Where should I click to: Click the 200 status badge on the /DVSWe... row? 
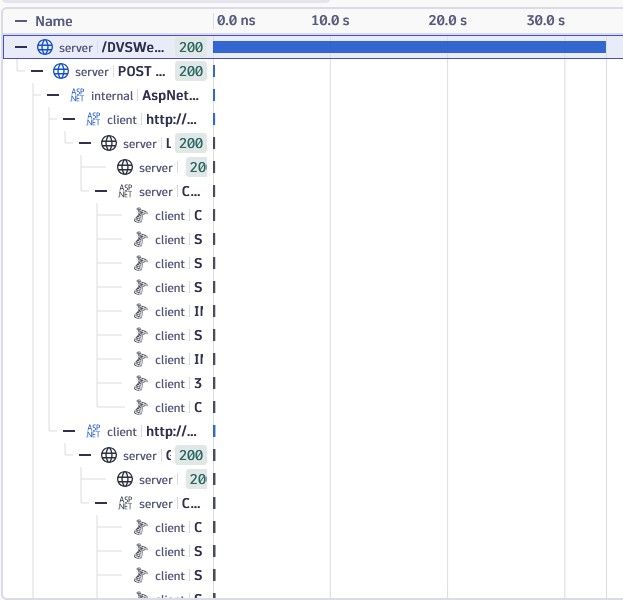(x=191, y=47)
